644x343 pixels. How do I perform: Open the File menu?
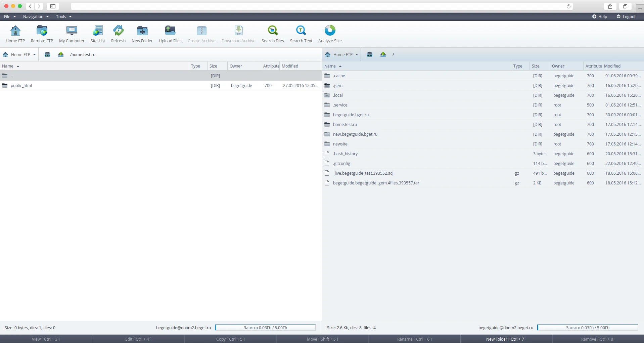click(10, 16)
